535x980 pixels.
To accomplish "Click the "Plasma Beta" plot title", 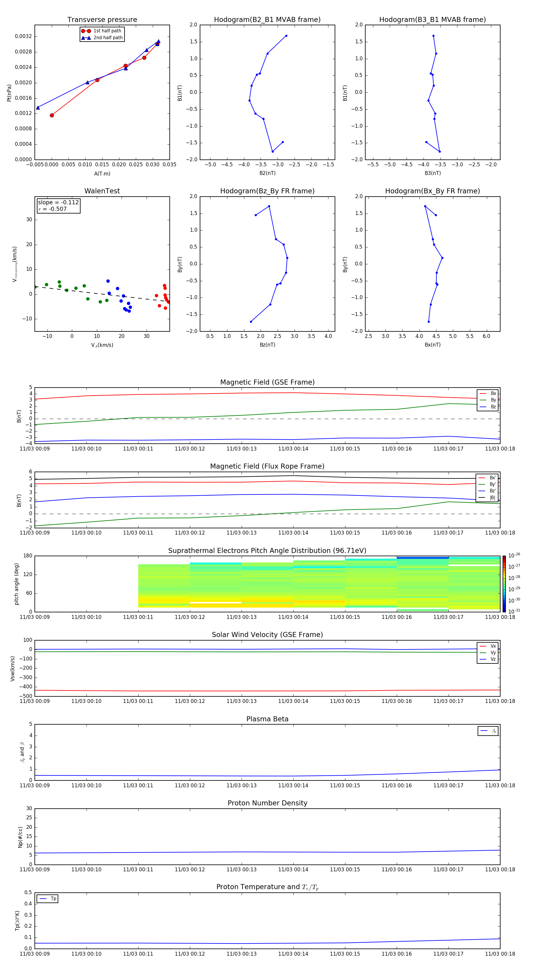I will click(267, 719).
